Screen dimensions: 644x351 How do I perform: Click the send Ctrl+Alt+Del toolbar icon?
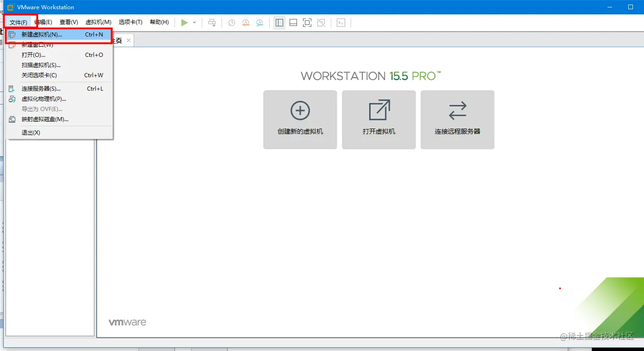point(212,23)
